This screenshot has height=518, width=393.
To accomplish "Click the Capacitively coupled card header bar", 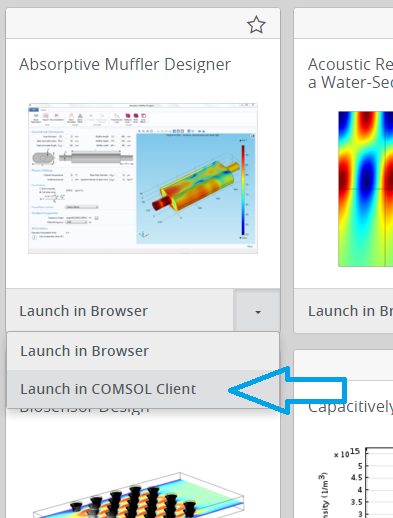I will 344,365.
